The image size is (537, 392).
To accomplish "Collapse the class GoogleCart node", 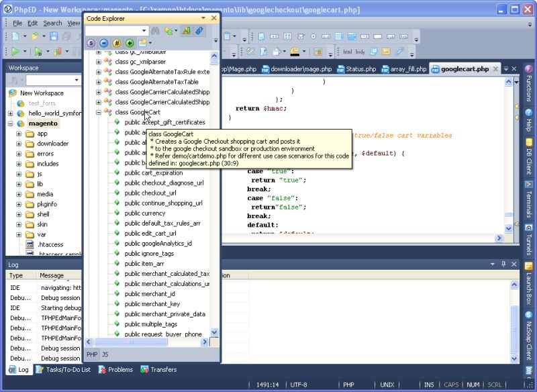I will point(97,111).
